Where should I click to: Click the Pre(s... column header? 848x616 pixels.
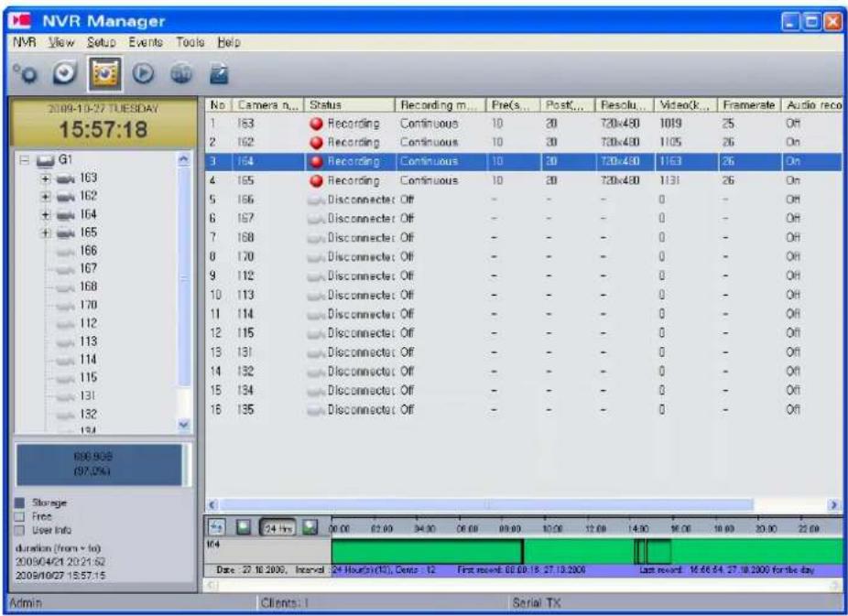[513, 105]
